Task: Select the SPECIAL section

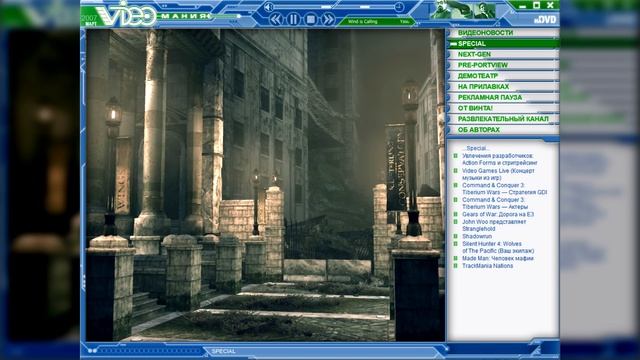Action: coord(503,44)
